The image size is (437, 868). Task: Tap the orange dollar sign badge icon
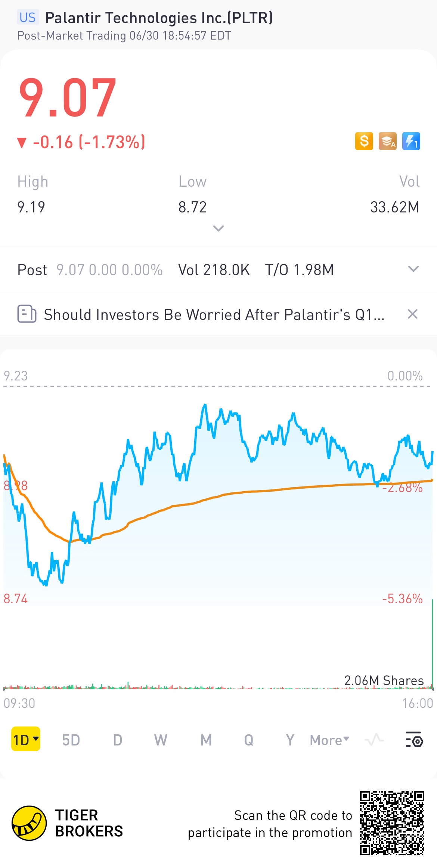pos(364,141)
